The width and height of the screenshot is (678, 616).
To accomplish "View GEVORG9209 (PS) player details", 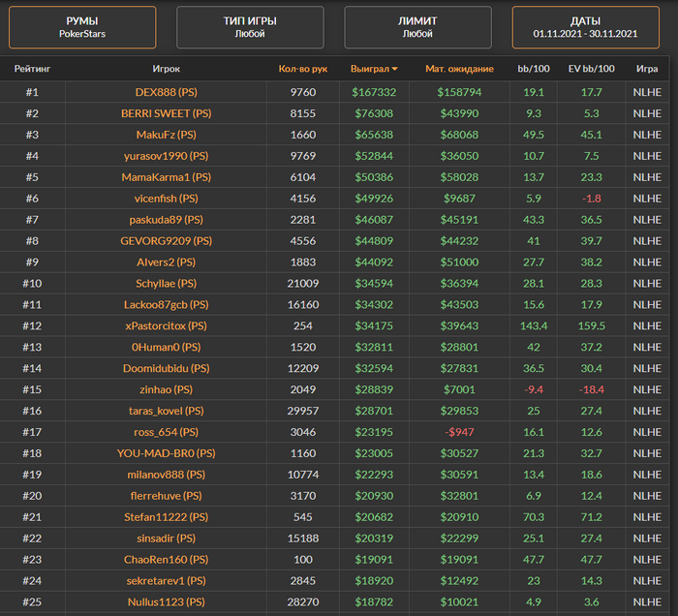I will (x=166, y=241).
